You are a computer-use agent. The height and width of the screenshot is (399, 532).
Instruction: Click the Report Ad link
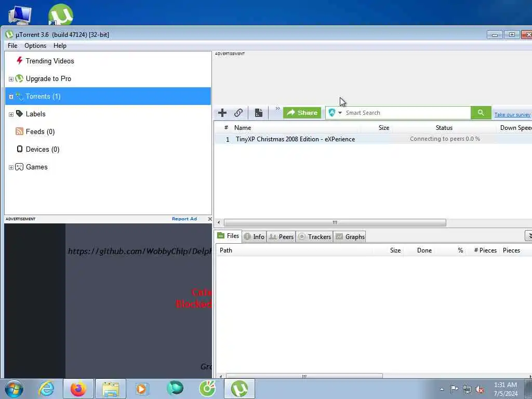(x=184, y=219)
